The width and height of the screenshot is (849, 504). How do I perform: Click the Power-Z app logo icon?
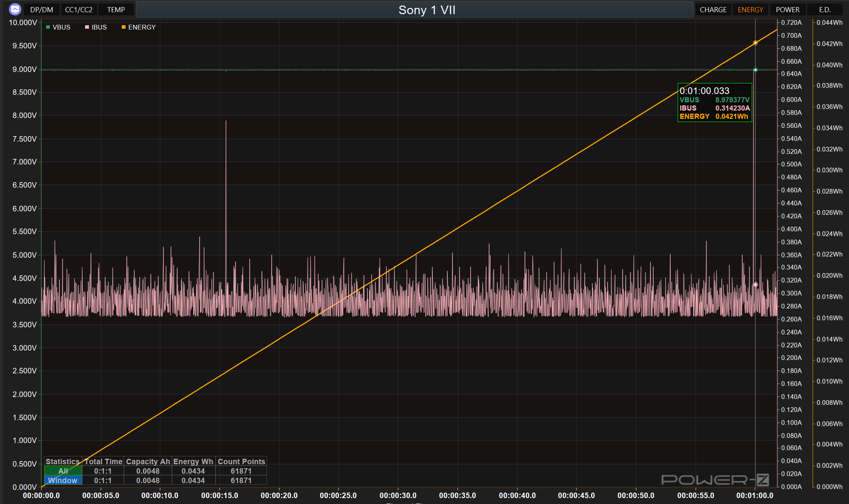[15, 9]
